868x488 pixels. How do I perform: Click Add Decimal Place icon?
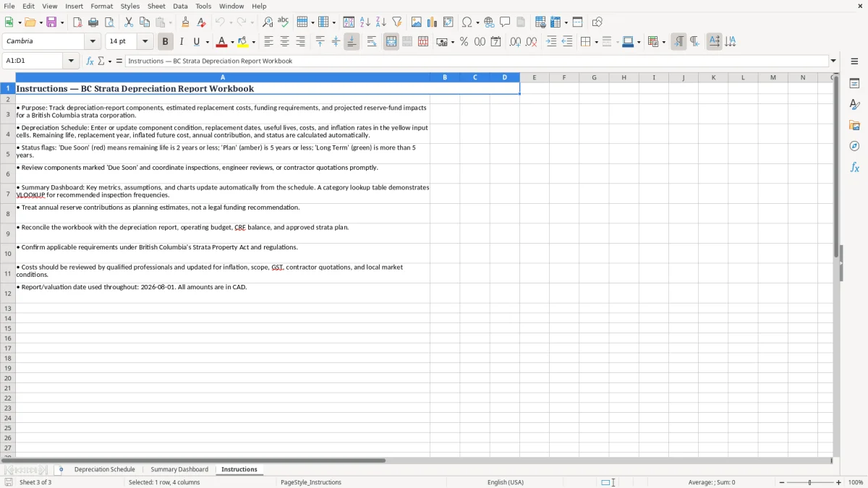click(515, 42)
